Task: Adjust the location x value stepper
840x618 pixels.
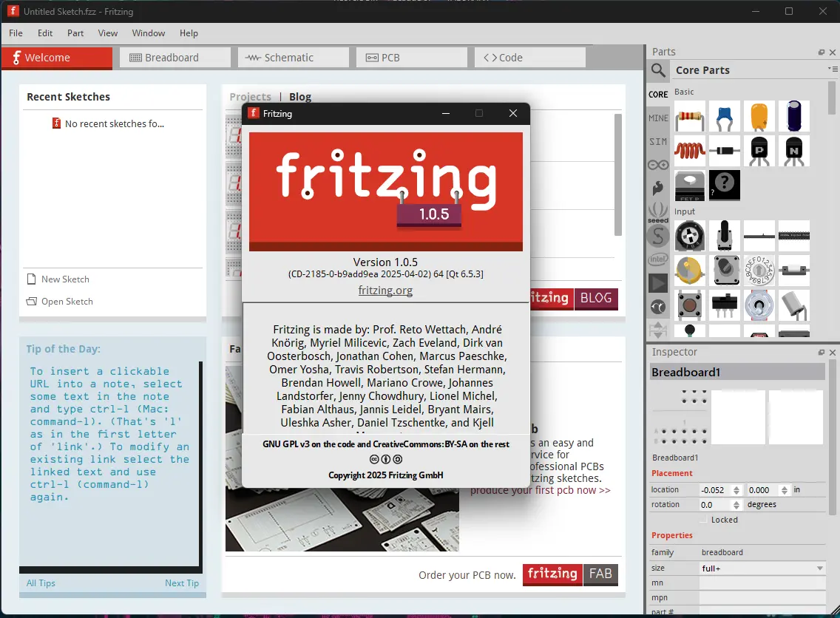Action: 736,490
